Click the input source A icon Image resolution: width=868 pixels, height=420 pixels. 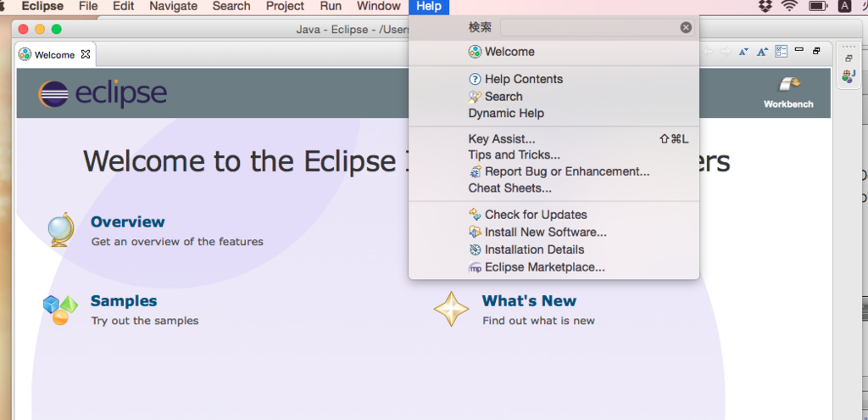[845, 7]
